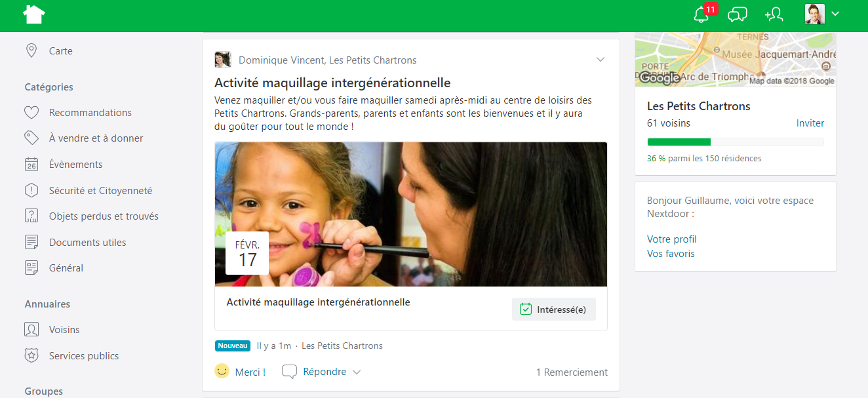This screenshot has width=868, height=398.
Task: Toggle the Intéressé(e) event button
Action: [x=553, y=309]
